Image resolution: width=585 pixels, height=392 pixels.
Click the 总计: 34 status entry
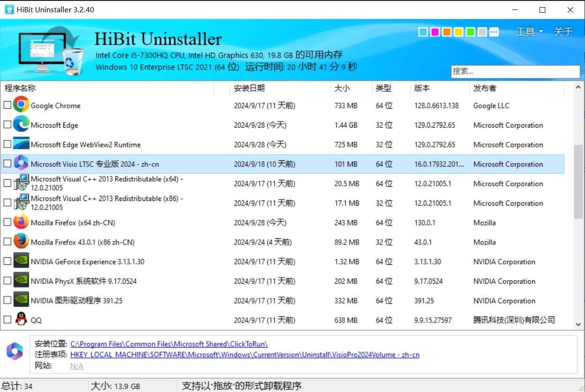tap(17, 386)
